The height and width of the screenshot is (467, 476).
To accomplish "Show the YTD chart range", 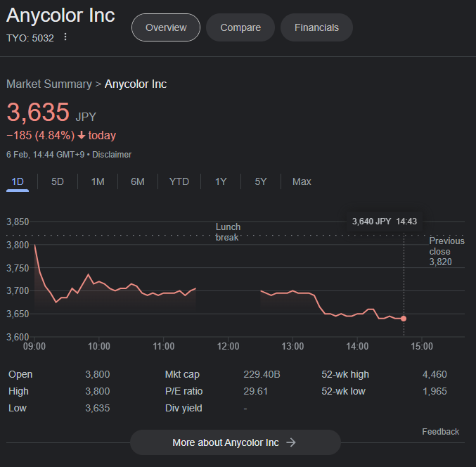I will point(179,181).
